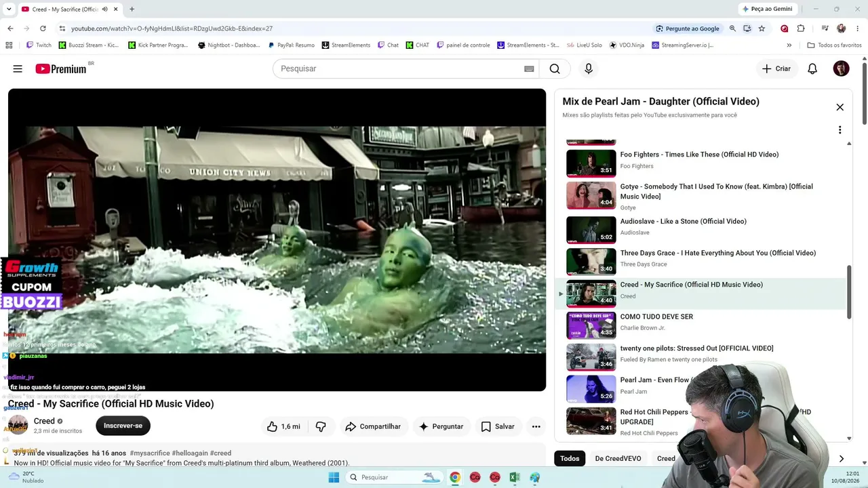Select the De CreedVEVO filter chip

618,459
